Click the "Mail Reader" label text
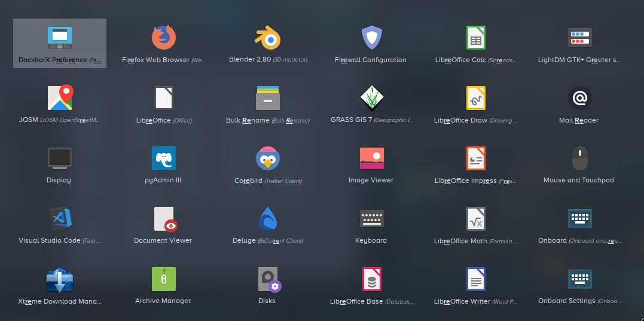The width and height of the screenshot is (644, 321). pos(578,120)
